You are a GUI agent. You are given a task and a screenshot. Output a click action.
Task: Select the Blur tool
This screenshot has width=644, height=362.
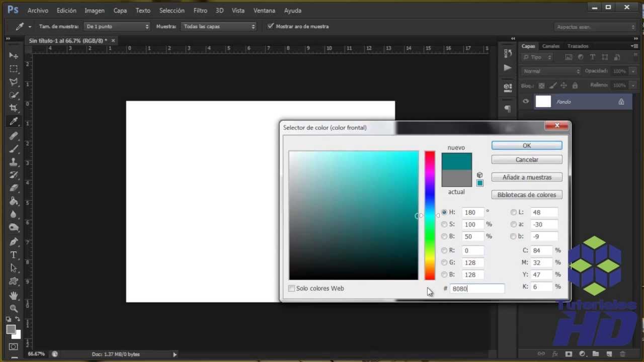coord(14,214)
